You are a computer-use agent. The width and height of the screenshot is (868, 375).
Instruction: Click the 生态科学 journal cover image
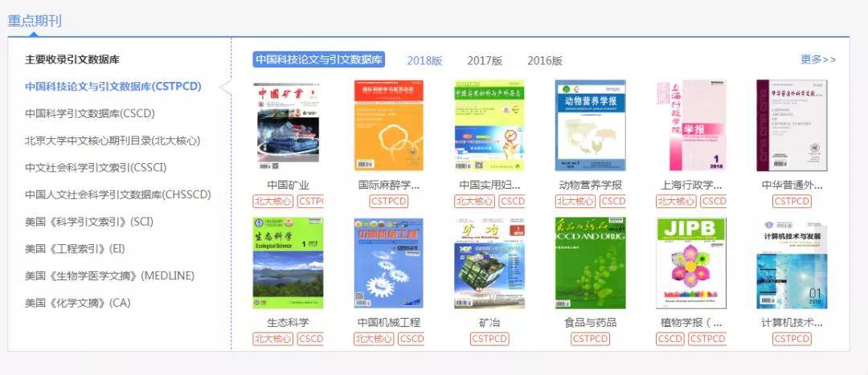tap(288, 263)
